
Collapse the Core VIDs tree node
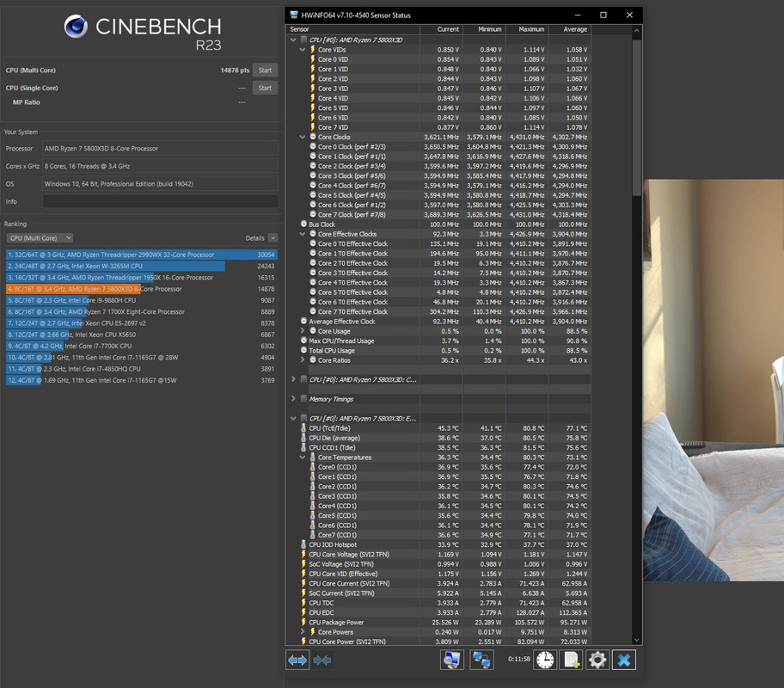pyautogui.click(x=302, y=50)
